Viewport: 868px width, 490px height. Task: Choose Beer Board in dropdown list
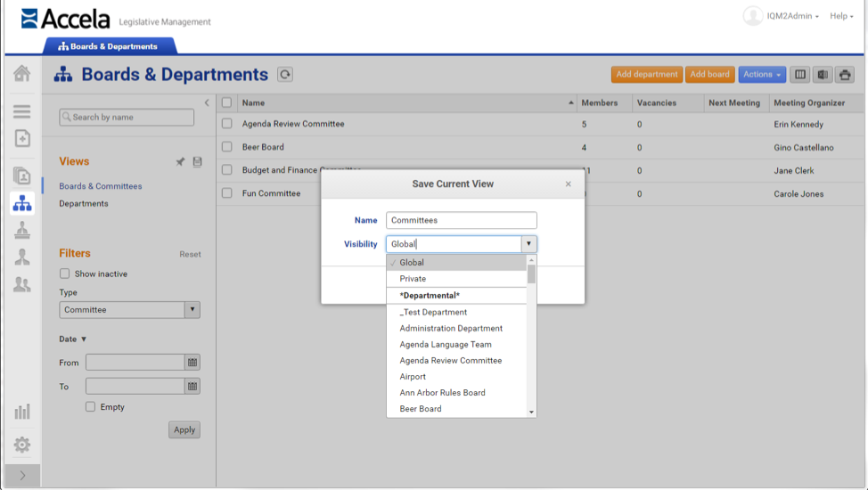[x=456, y=408]
